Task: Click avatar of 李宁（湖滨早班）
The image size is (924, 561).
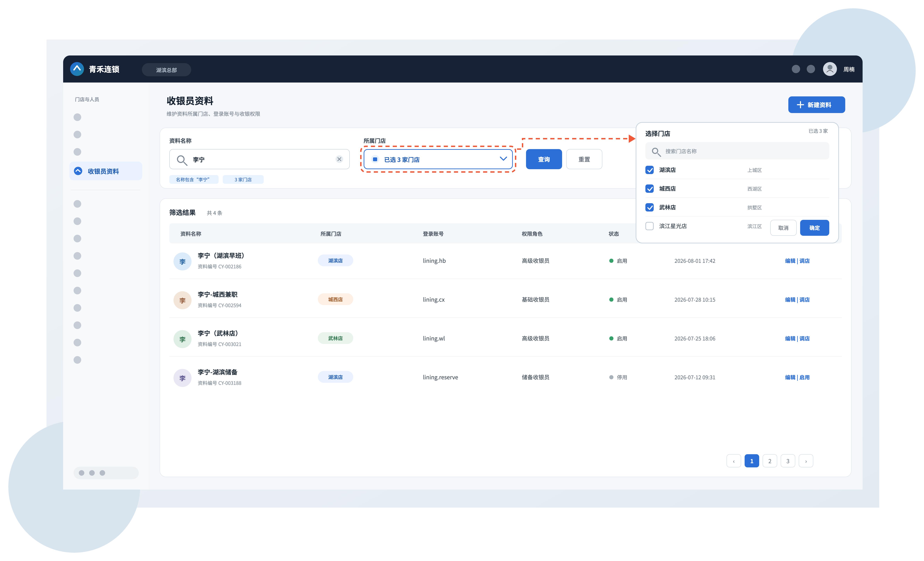Action: click(182, 261)
